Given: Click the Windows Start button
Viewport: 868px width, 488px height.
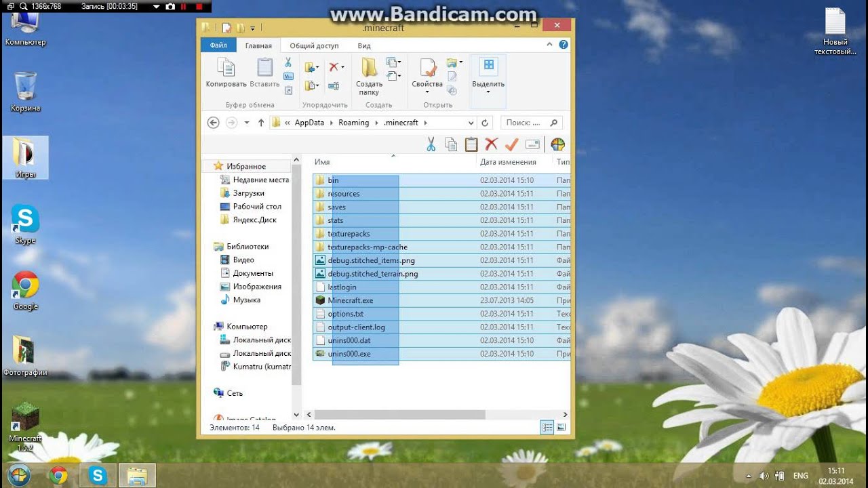Looking at the screenshot, I should coord(18,475).
